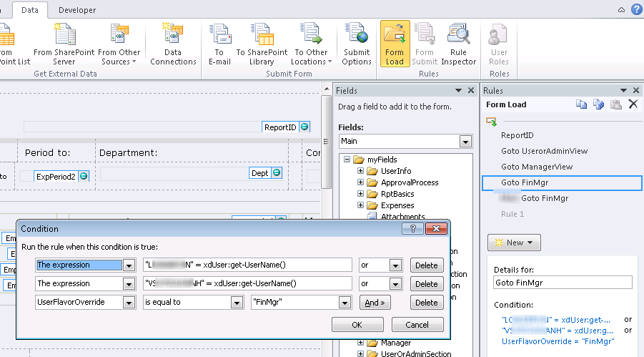Delete the selected rule in Rules pane
644x357 pixels.
[x=633, y=104]
